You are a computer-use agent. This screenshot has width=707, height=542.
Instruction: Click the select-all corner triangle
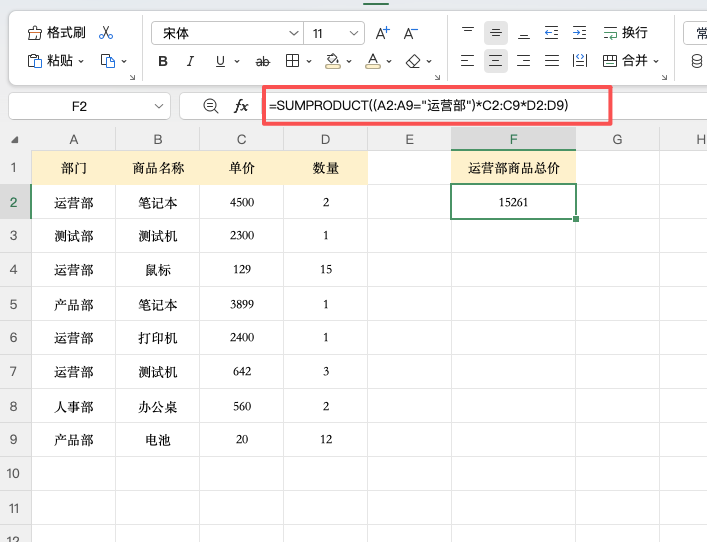(15, 140)
